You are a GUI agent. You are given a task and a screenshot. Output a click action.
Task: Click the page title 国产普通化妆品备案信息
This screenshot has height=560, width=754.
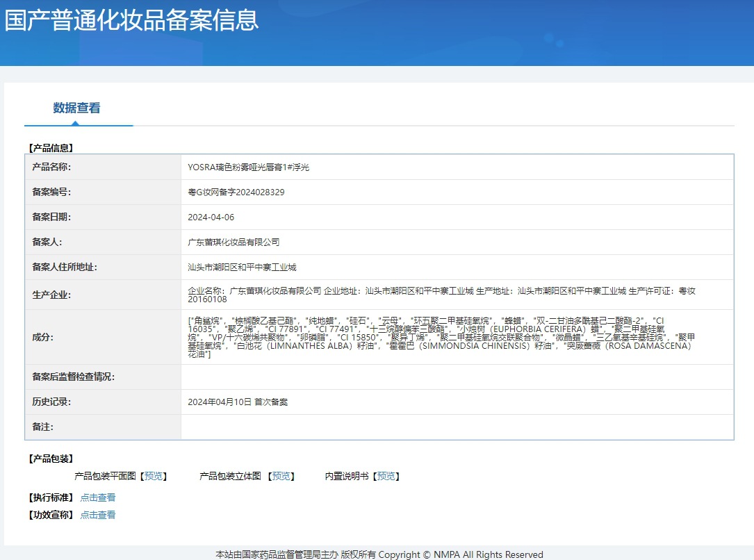click(x=132, y=20)
